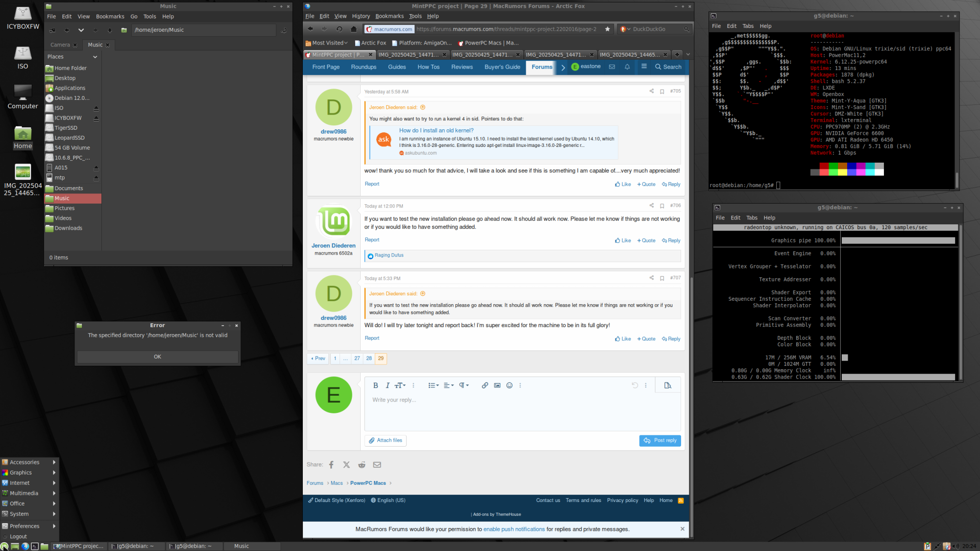Open the Bookmarks menu in browser
The width and height of the screenshot is (980, 551).
390,16
